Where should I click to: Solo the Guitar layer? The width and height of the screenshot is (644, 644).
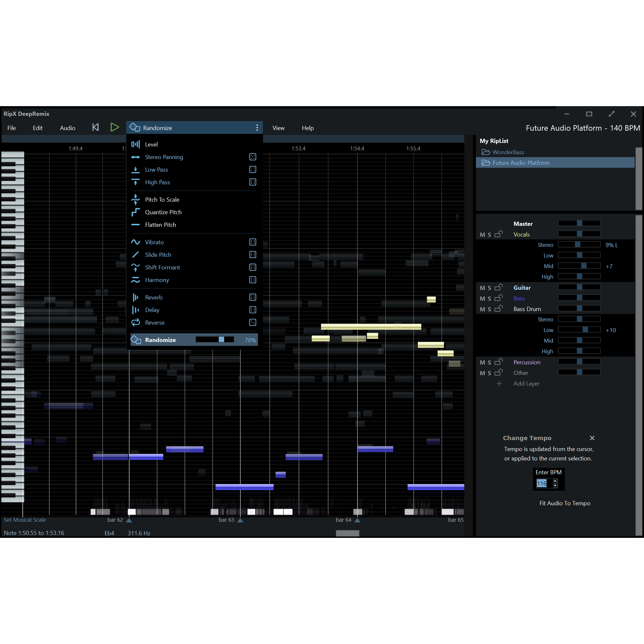[490, 287]
